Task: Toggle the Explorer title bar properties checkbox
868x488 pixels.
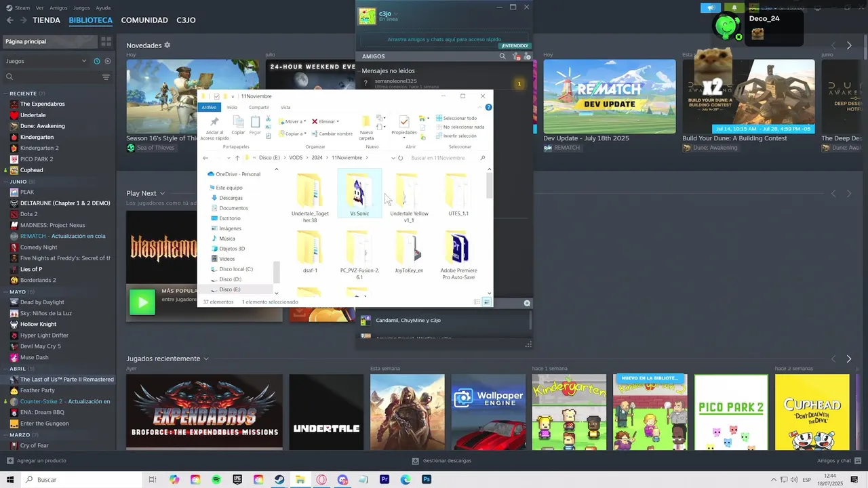Action: pos(216,96)
